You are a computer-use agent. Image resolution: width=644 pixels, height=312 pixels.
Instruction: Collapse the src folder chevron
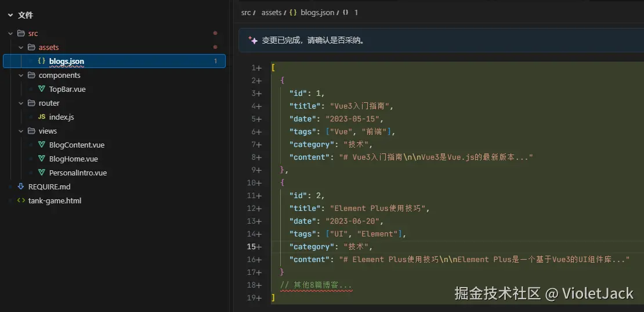[10, 33]
